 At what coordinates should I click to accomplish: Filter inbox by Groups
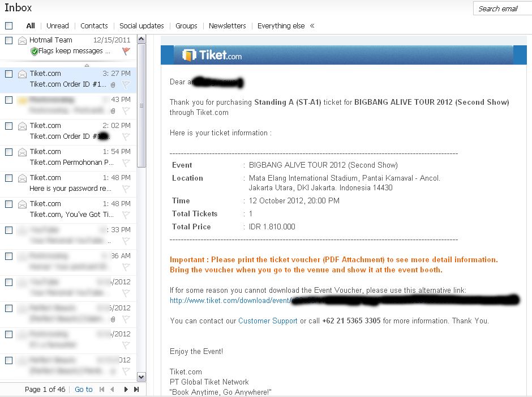click(x=186, y=26)
